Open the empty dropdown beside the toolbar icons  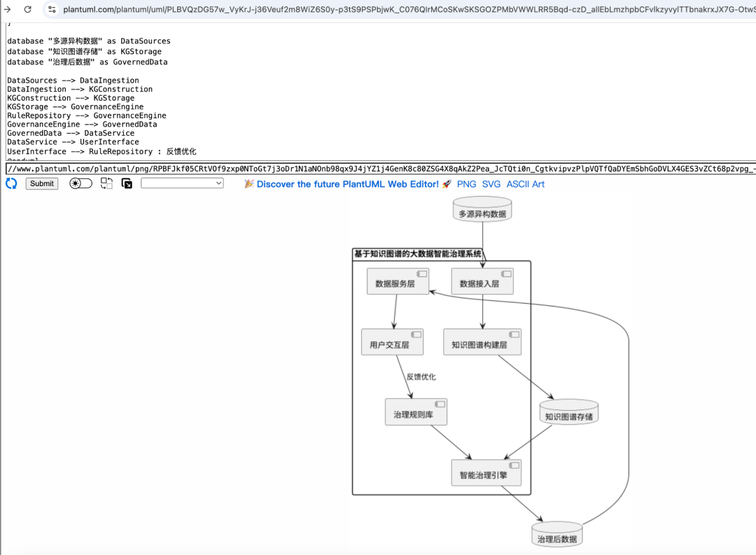tap(182, 183)
